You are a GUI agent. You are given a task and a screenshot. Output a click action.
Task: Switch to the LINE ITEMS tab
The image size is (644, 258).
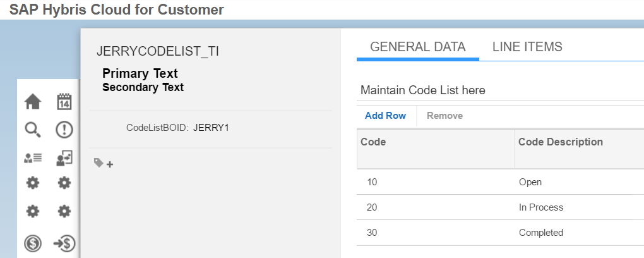[527, 47]
